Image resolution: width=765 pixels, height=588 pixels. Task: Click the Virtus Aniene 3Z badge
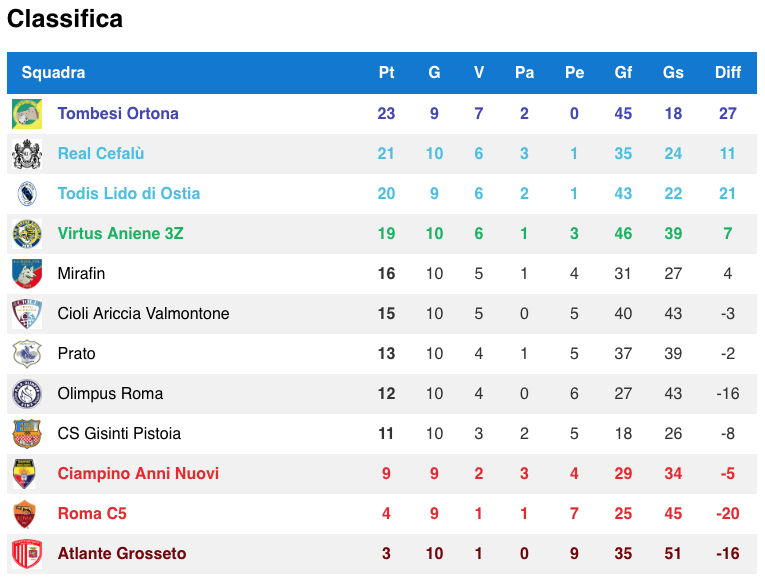click(x=27, y=234)
